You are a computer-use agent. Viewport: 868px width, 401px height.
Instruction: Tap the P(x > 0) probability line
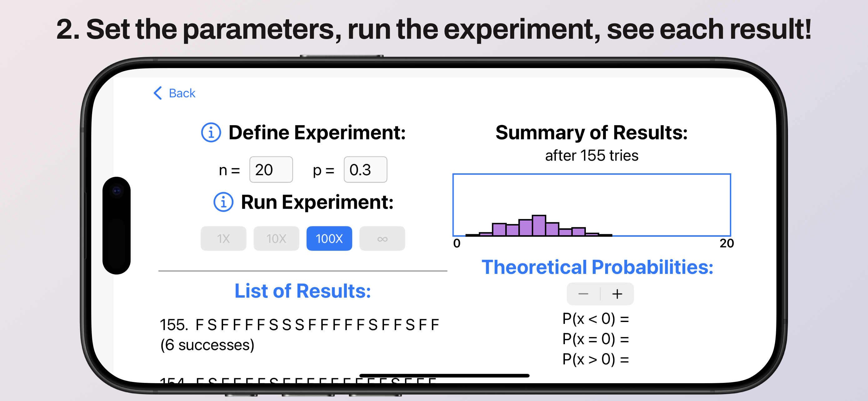point(596,359)
